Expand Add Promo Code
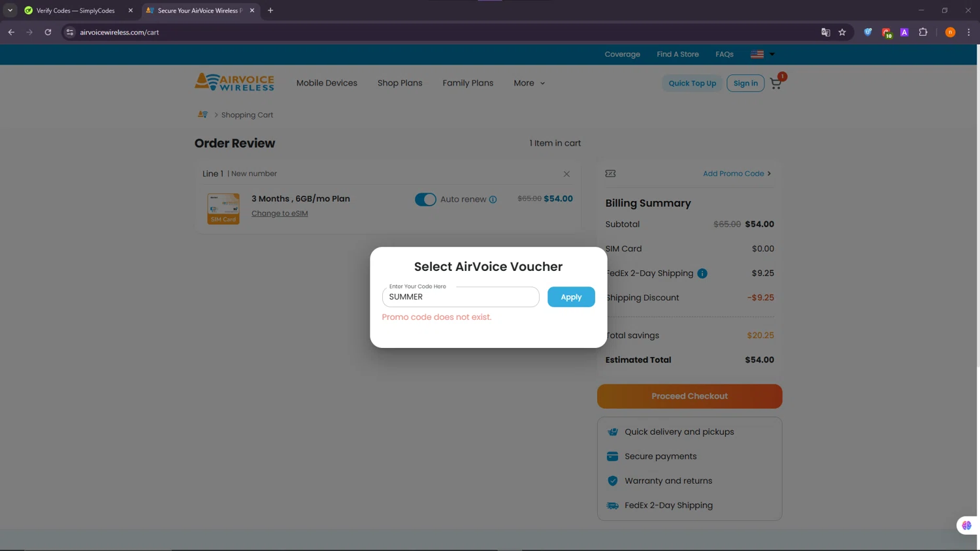980x551 pixels. coord(737,174)
